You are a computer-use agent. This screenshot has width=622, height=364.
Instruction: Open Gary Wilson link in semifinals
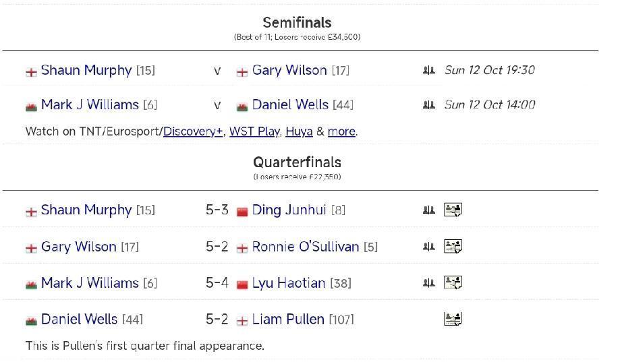click(289, 70)
